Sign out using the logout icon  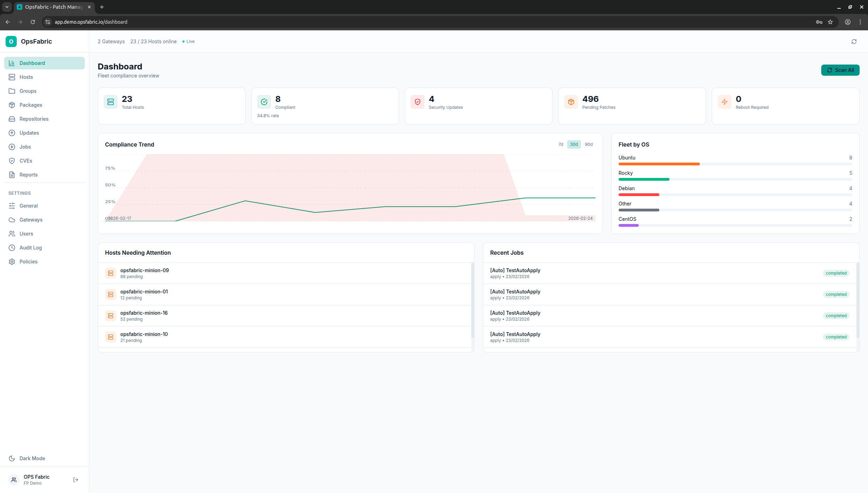[x=76, y=479]
